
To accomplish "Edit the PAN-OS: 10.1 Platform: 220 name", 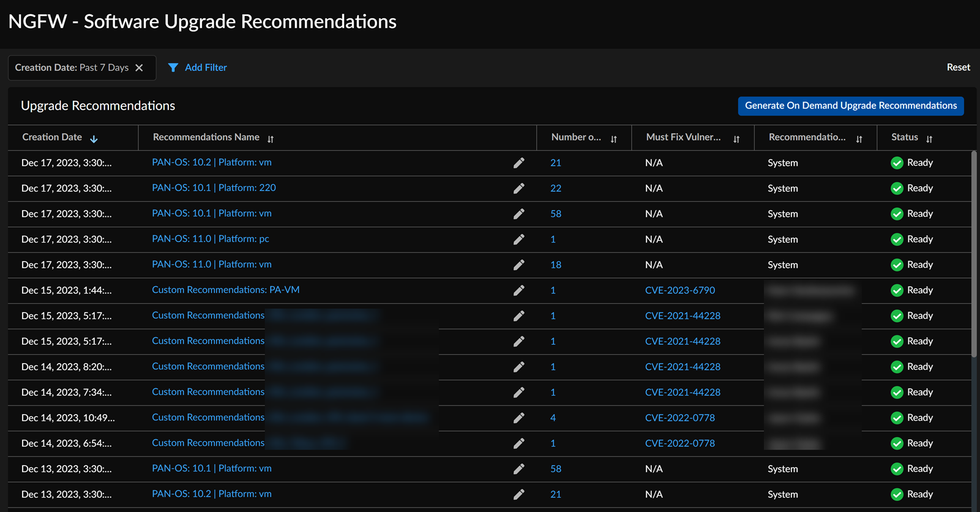I will point(518,189).
